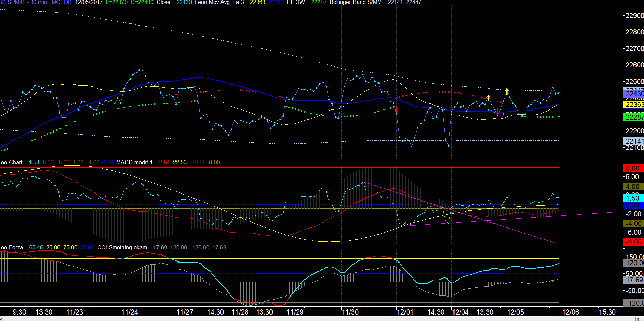
Task: Click the red down-arrow signal at the 12/01 open
Action: 397,110
